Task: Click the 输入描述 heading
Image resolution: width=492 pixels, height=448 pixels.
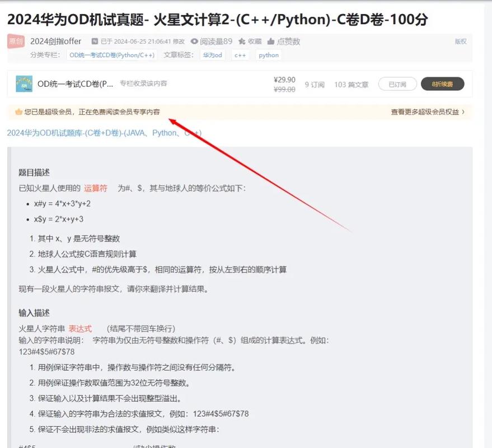Action: click(34, 312)
